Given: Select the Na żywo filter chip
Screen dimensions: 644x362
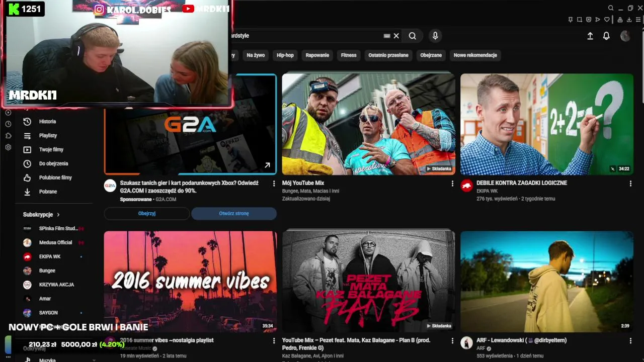Looking at the screenshot, I should [x=256, y=55].
